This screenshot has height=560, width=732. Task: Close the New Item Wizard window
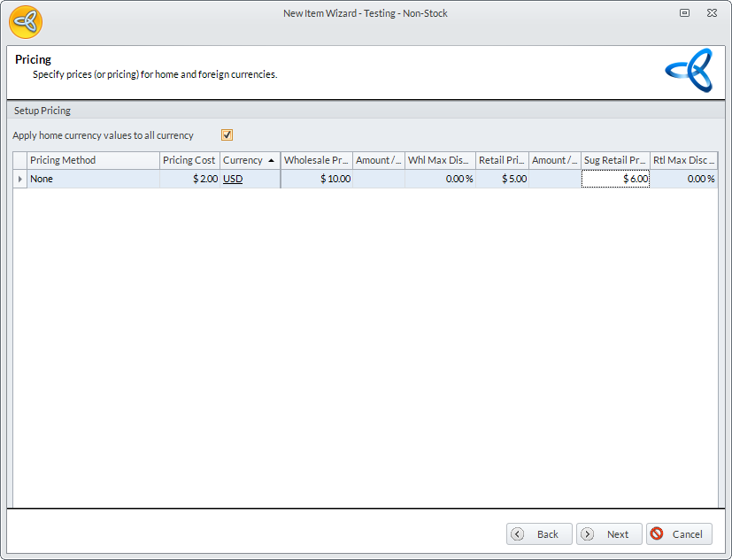711,13
